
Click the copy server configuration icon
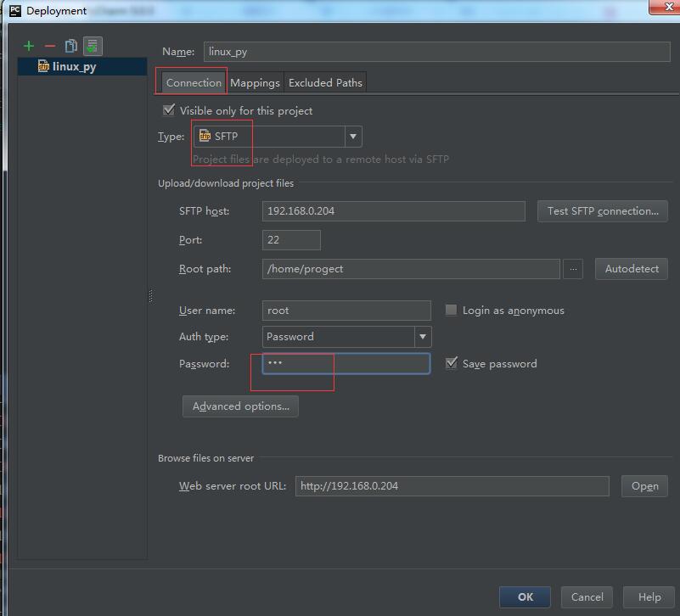pyautogui.click(x=71, y=46)
